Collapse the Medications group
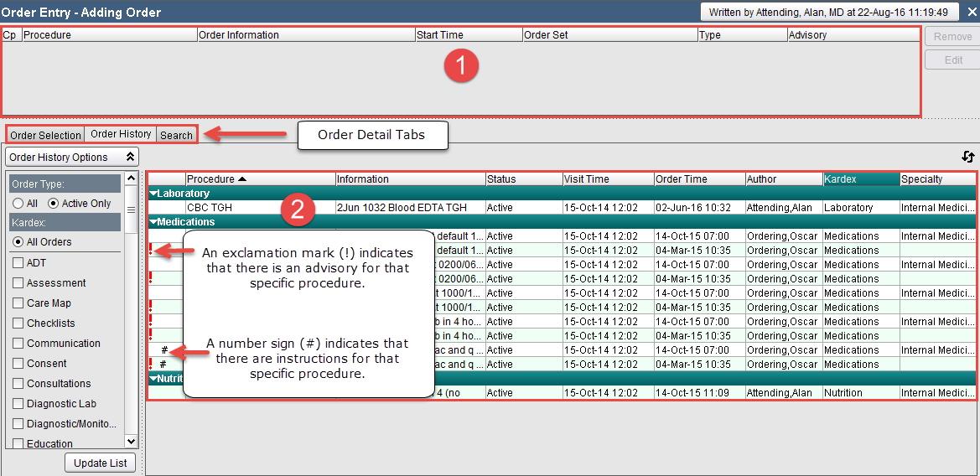The image size is (980, 476). [x=153, y=222]
